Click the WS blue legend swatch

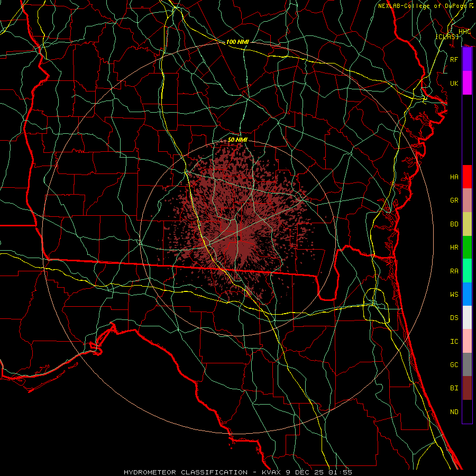(467, 294)
